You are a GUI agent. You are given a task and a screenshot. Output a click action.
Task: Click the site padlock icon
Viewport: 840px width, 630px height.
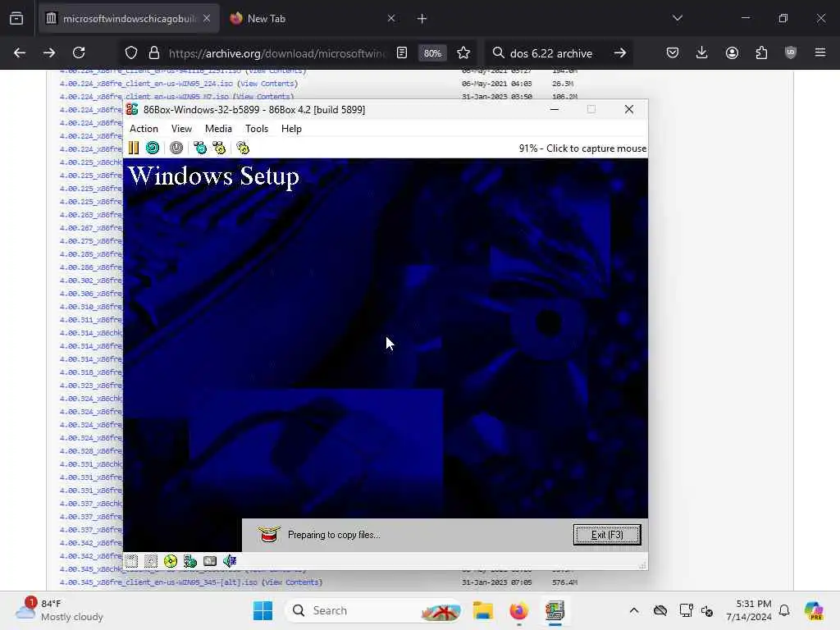click(154, 53)
